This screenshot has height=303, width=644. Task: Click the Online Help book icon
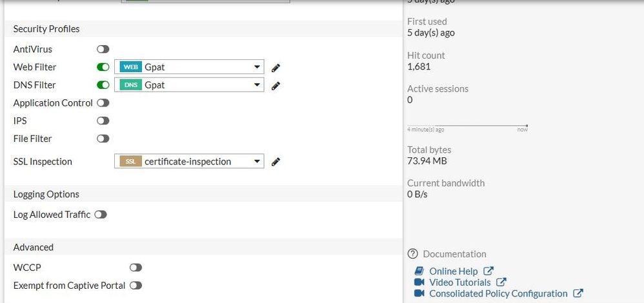click(419, 271)
